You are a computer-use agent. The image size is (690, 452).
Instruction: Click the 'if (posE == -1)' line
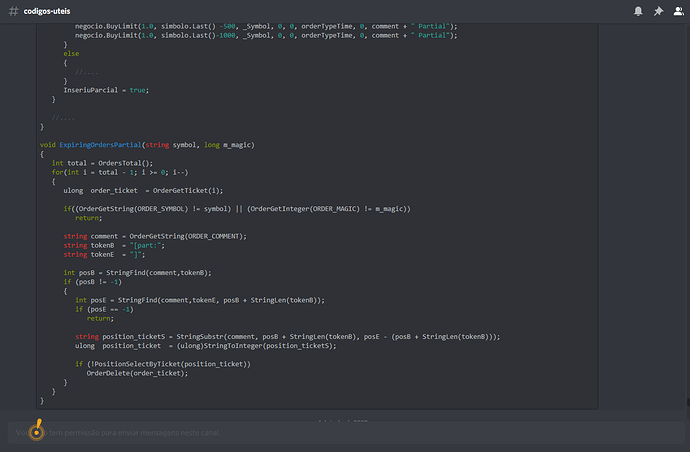(x=104, y=309)
